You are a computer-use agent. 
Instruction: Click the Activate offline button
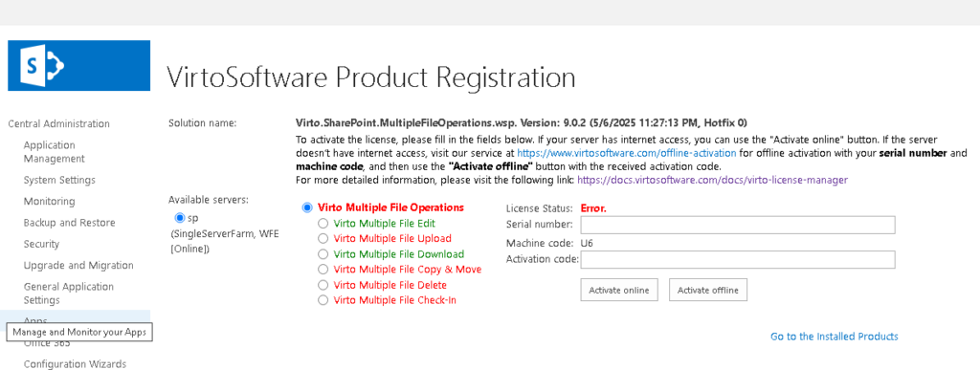coord(707,290)
